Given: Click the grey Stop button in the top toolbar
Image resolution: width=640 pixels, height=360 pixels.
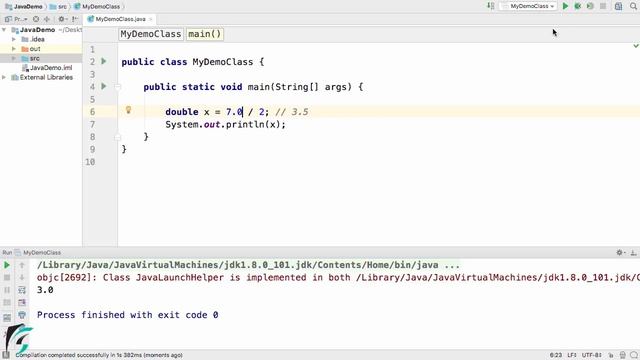Looking at the screenshot, I should pos(603,6).
